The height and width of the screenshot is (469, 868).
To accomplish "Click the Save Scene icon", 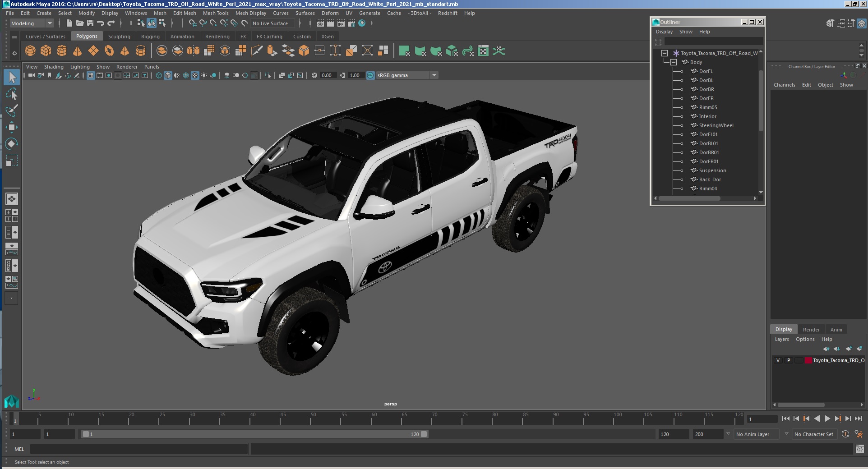I will pyautogui.click(x=90, y=23).
